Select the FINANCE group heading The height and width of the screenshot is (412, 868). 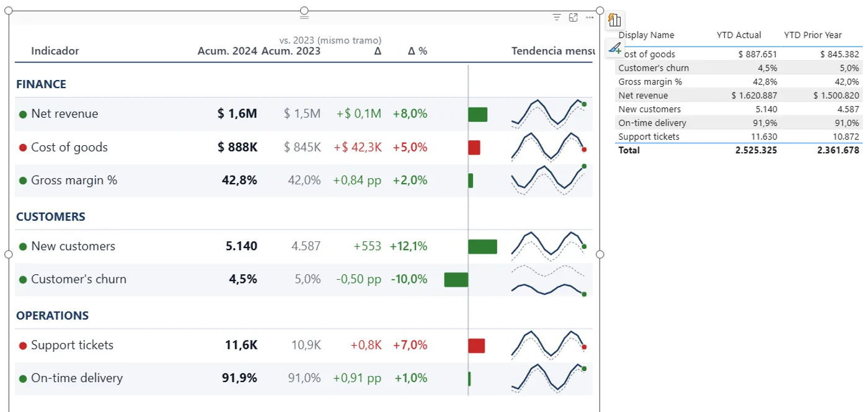pyautogui.click(x=41, y=84)
